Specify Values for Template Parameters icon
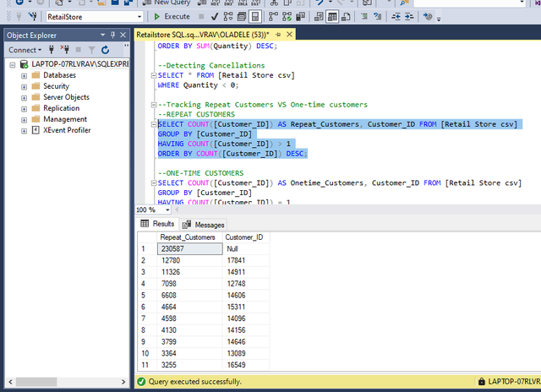This screenshot has height=392, width=541. (x=428, y=17)
